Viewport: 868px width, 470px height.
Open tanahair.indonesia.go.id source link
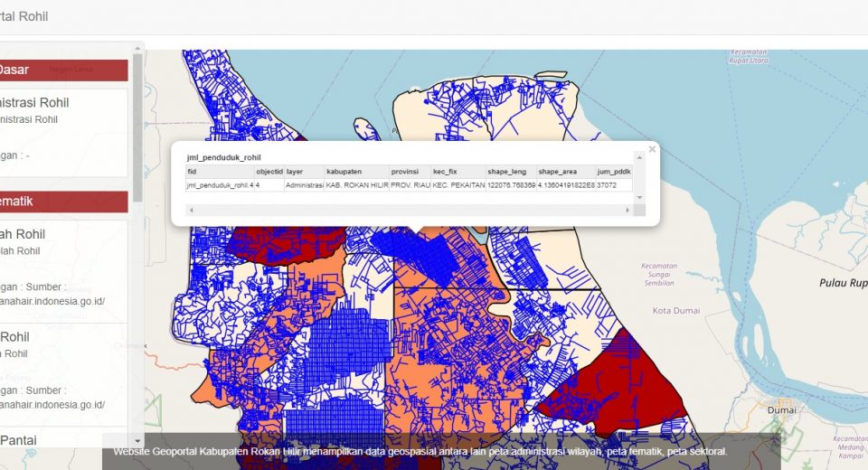(52, 301)
